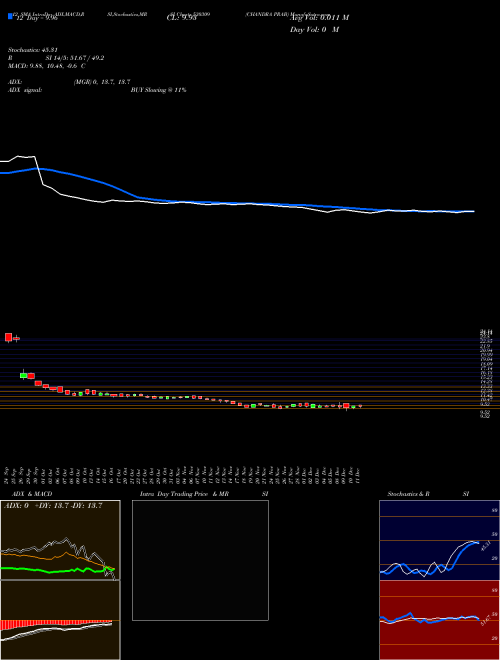Click the 'ADX signal:' label
The image size is (500, 660).
click(x=25, y=90)
